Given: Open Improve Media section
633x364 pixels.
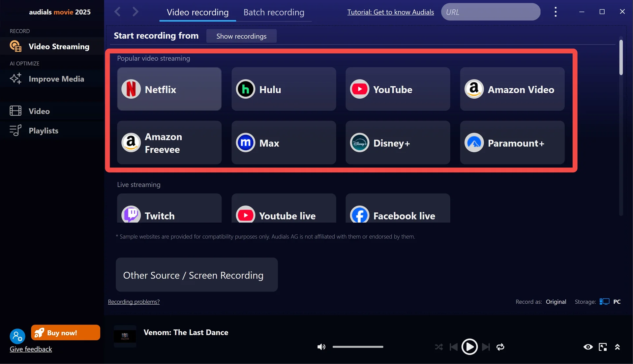Looking at the screenshot, I should click(52, 79).
